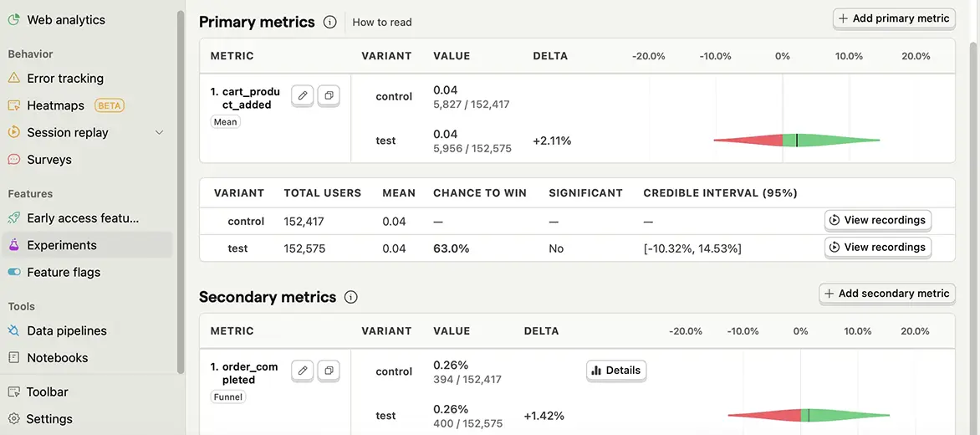The image size is (980, 435).
Task: Show info tooltip next to Primary metrics
Action: click(x=329, y=23)
